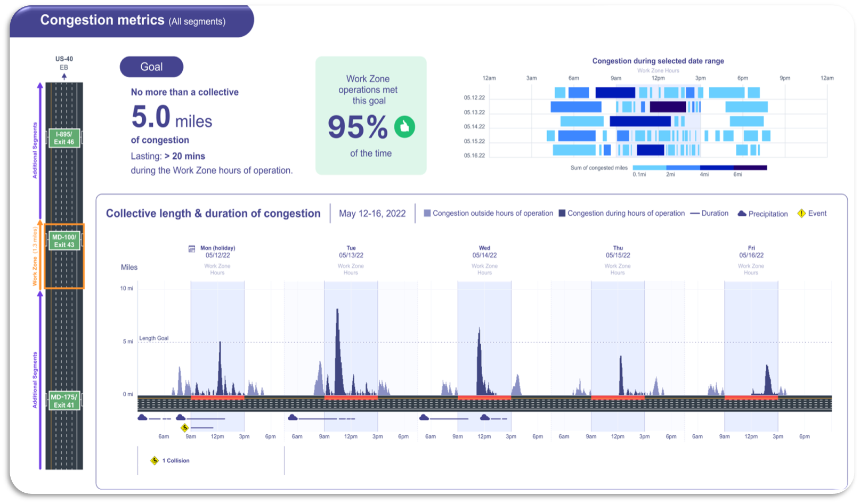Select the 05.13.22 heatmap row label

(x=474, y=112)
